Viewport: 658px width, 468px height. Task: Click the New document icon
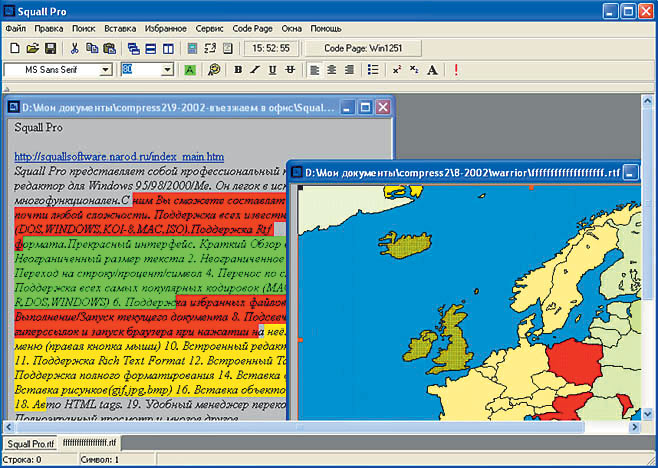pyautogui.click(x=15, y=48)
